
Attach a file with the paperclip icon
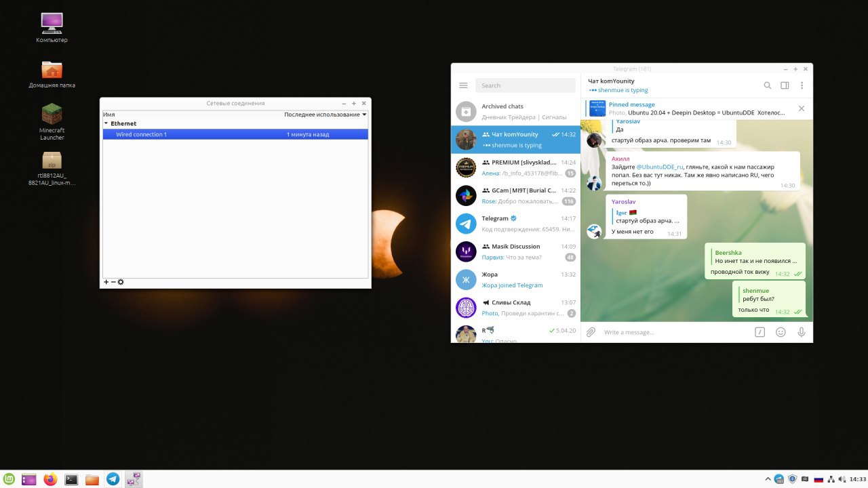click(591, 332)
